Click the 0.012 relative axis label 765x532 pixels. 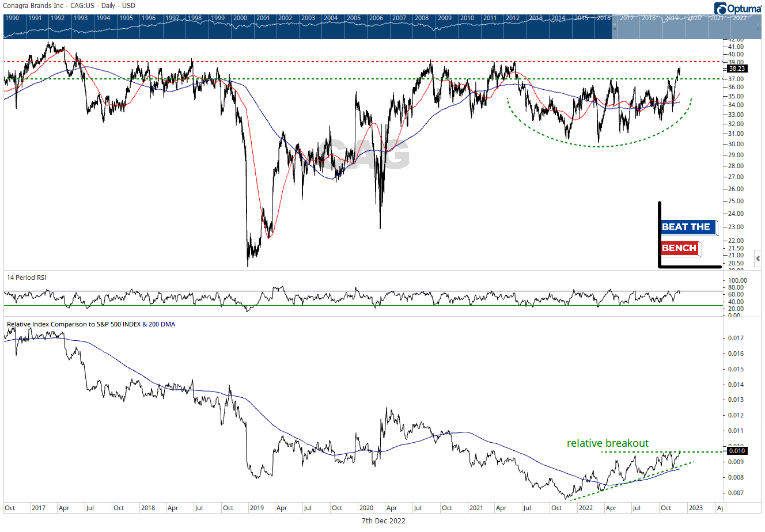737,415
